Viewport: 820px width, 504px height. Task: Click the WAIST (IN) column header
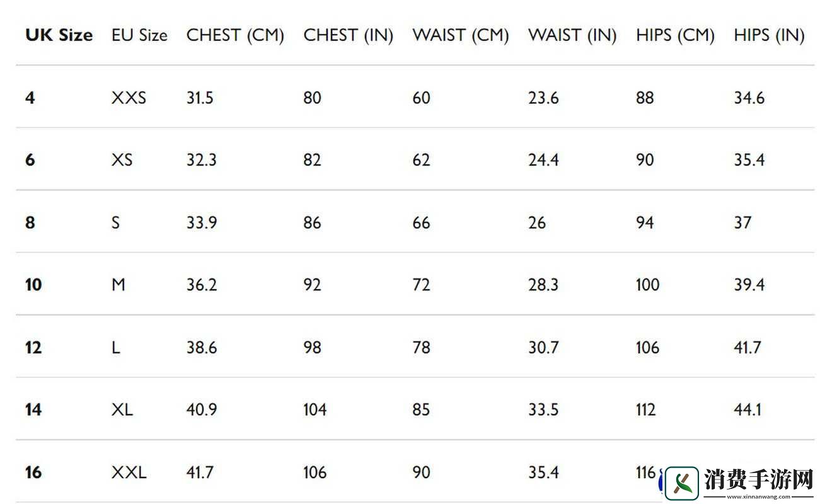tap(572, 35)
